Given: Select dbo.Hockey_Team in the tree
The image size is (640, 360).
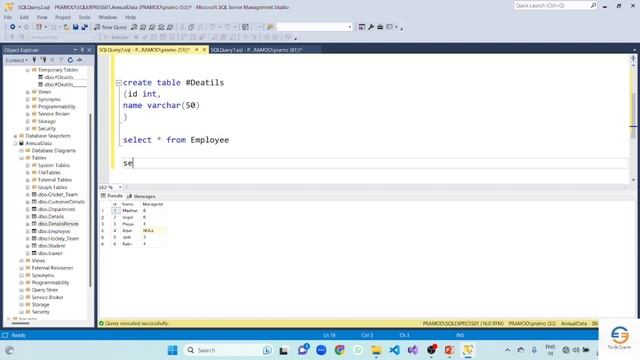Looking at the screenshot, I should coord(58,239).
